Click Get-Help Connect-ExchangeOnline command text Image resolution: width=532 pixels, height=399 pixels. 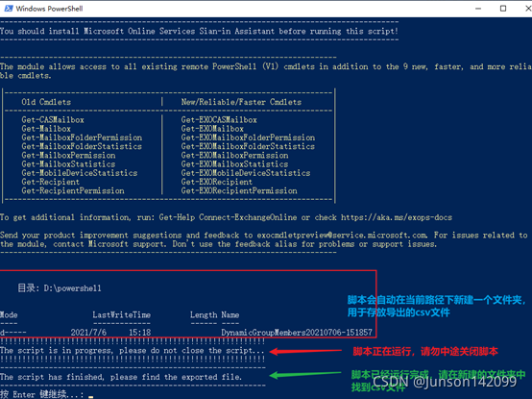point(228,217)
